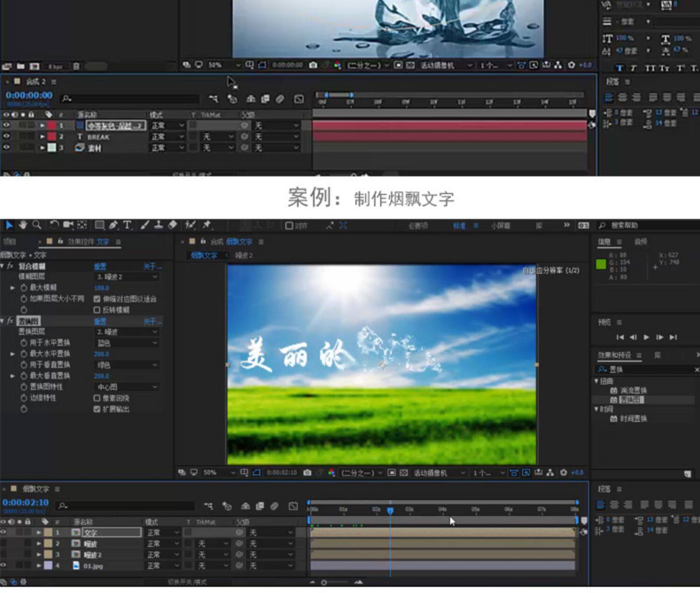
Task: Select the Rectangle shape tool
Action: click(99, 225)
